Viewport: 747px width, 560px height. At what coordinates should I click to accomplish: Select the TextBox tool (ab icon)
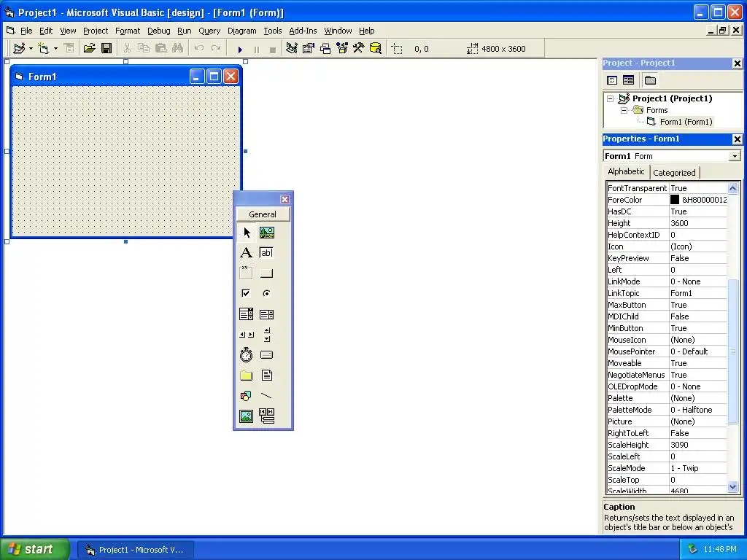pyautogui.click(x=267, y=253)
